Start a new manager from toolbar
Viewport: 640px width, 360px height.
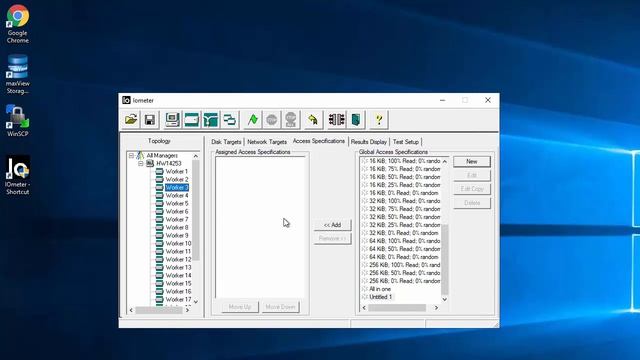click(x=172, y=120)
